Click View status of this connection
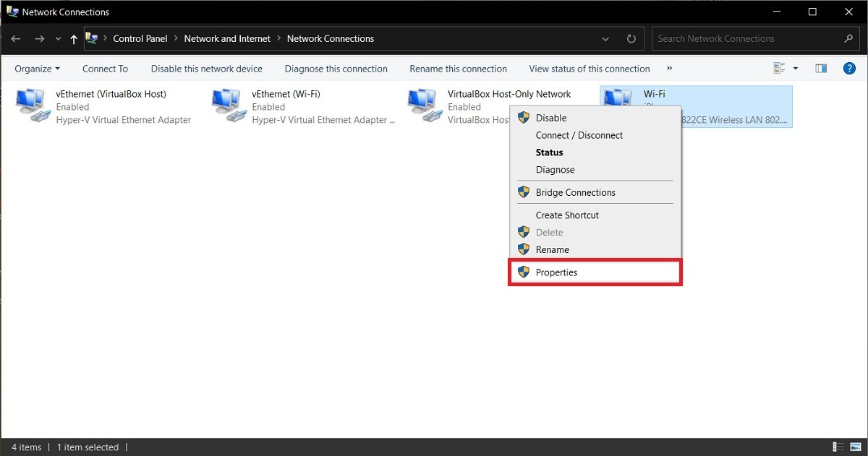Viewport: 868px width, 456px height. point(590,69)
